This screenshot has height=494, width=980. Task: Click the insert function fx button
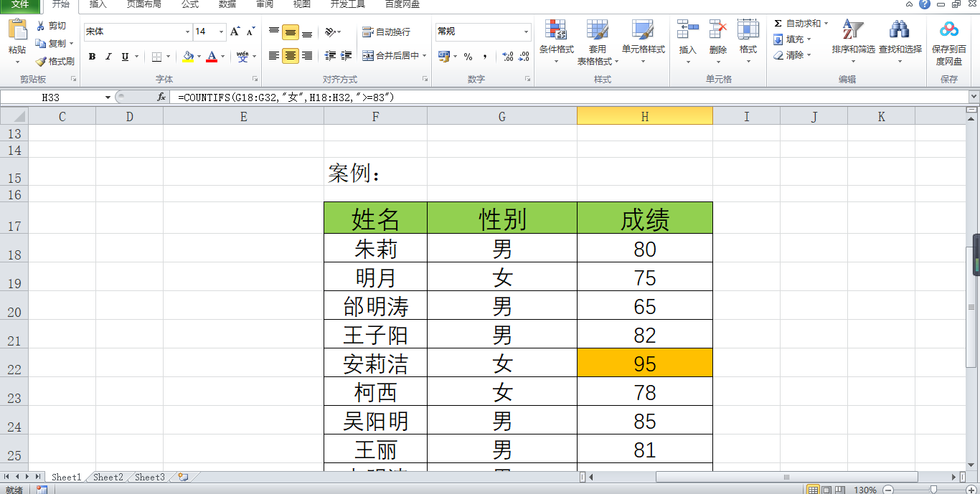pyautogui.click(x=161, y=97)
